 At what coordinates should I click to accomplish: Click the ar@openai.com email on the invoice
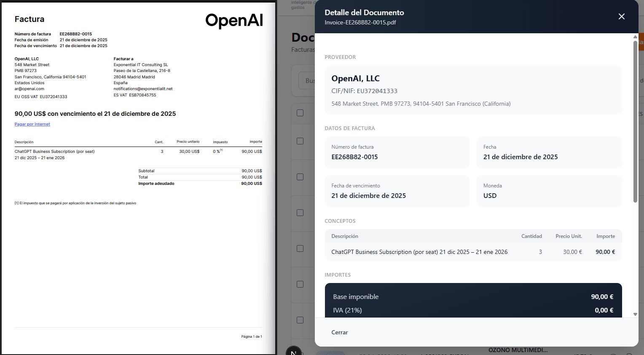[x=30, y=89]
